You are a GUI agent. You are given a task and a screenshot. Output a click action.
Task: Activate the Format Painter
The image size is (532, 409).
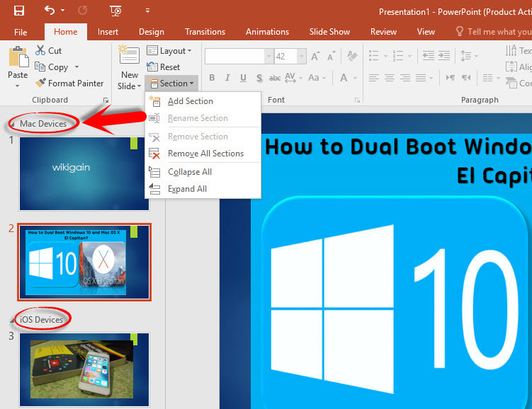click(69, 83)
